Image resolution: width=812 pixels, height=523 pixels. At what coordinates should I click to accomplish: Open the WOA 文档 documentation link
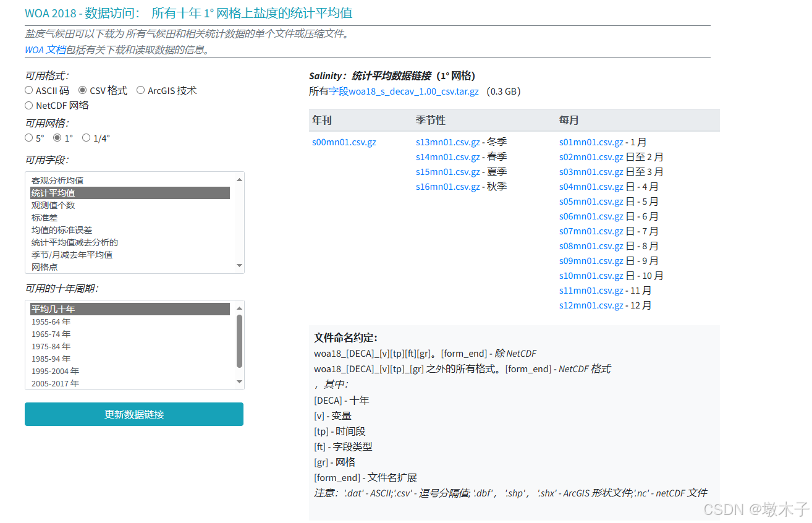[x=38, y=50]
